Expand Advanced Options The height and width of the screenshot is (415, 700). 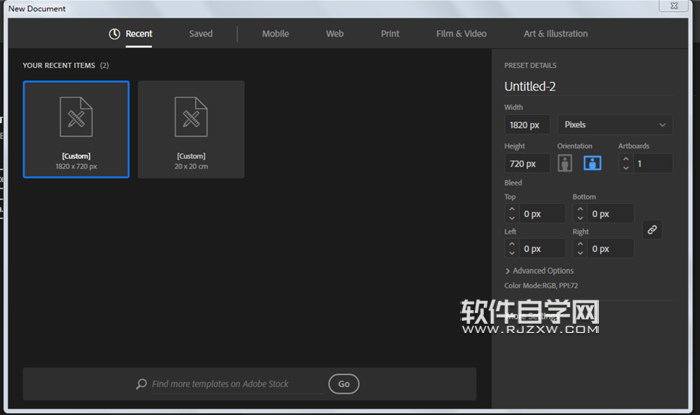click(x=539, y=271)
